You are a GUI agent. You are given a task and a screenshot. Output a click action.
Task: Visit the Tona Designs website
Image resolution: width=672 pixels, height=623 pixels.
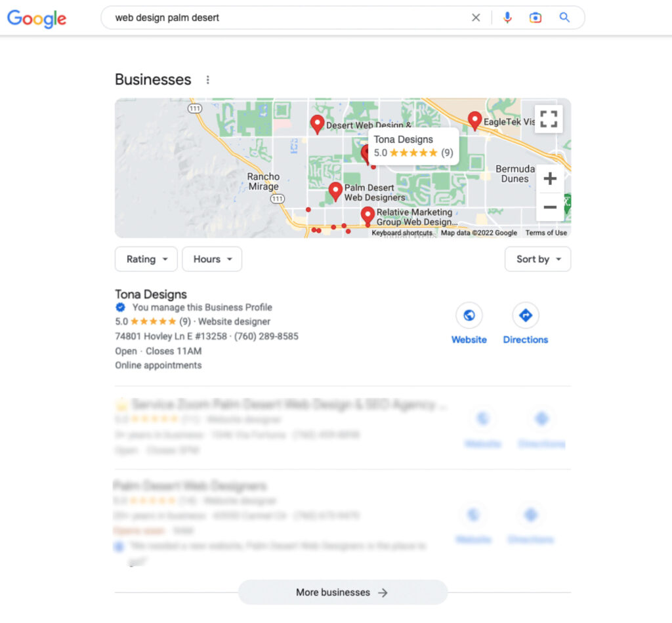click(469, 324)
